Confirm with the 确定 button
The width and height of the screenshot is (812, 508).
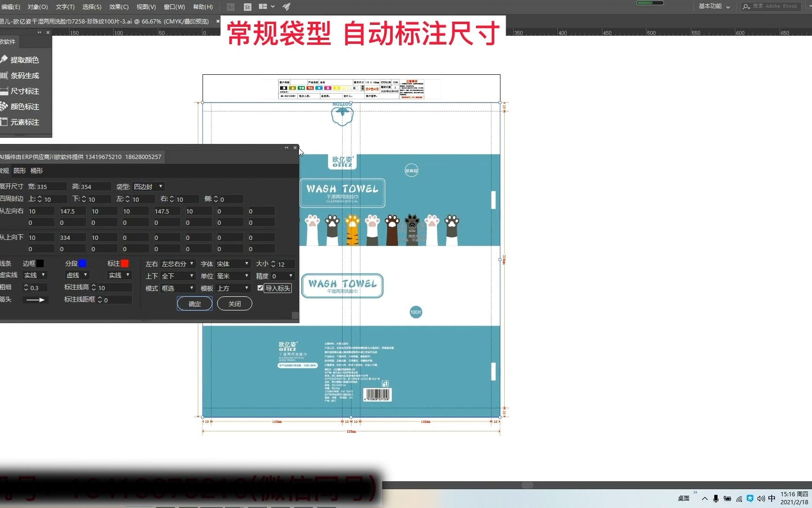(x=195, y=304)
